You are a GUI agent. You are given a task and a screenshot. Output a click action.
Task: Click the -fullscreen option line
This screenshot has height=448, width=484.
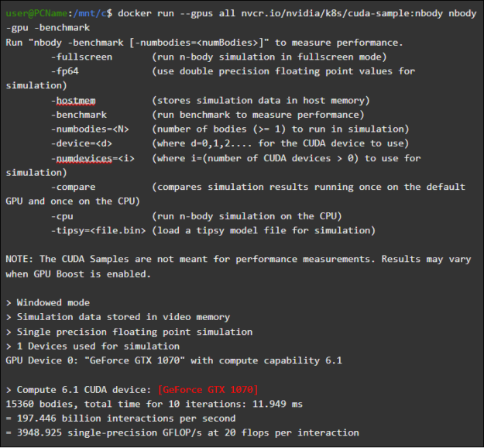click(x=218, y=57)
